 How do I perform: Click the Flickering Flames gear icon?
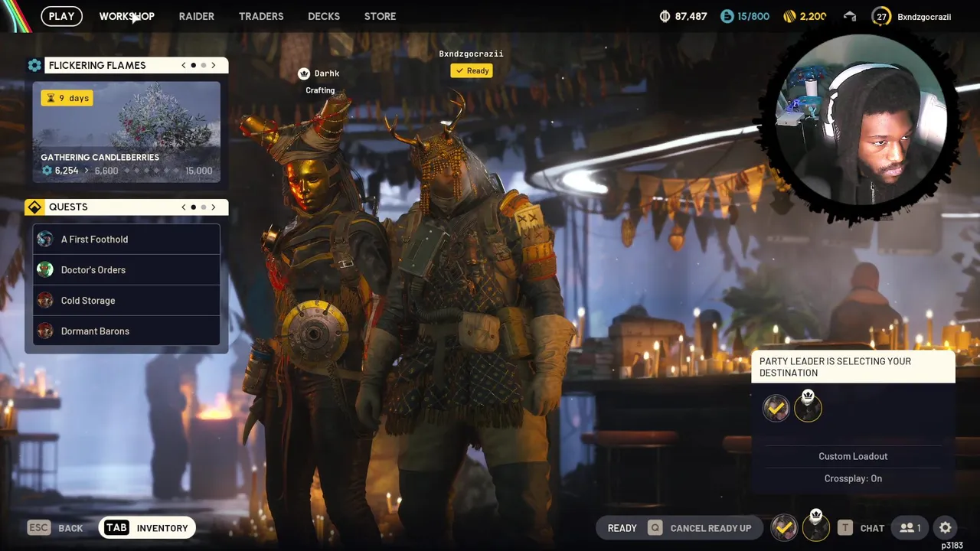pos(34,65)
